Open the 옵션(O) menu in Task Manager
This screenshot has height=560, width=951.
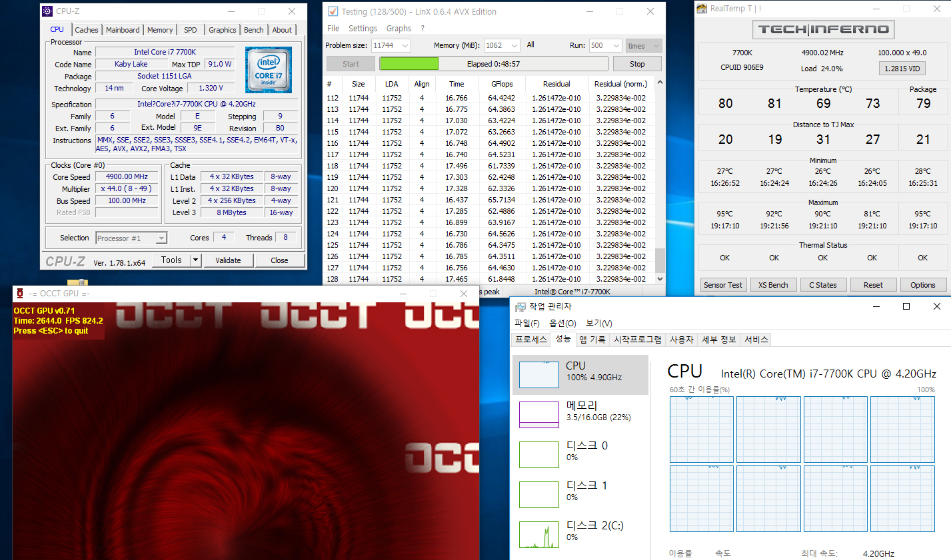[x=562, y=323]
